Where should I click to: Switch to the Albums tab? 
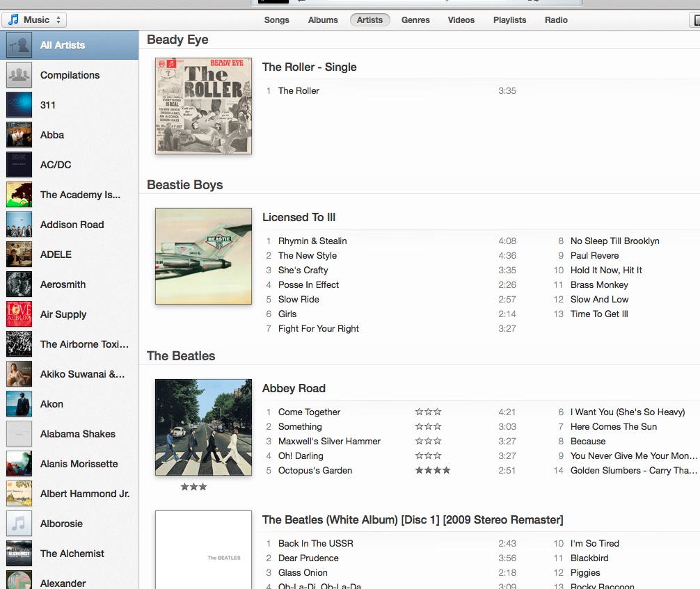[323, 20]
